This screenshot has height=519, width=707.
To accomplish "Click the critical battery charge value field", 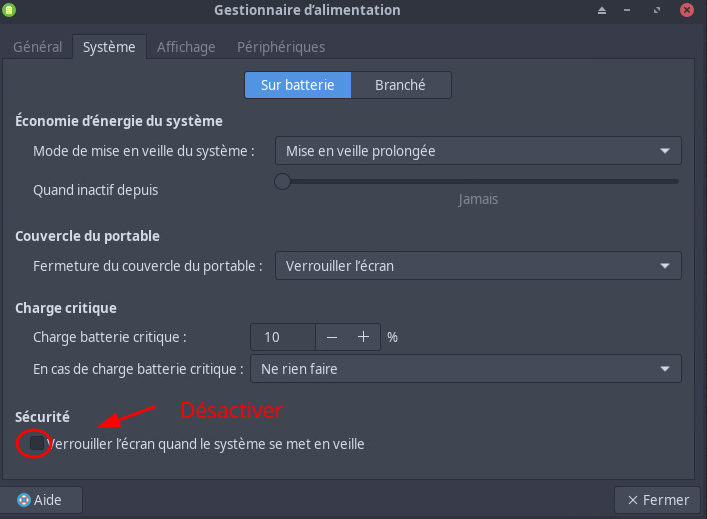I will pos(282,337).
